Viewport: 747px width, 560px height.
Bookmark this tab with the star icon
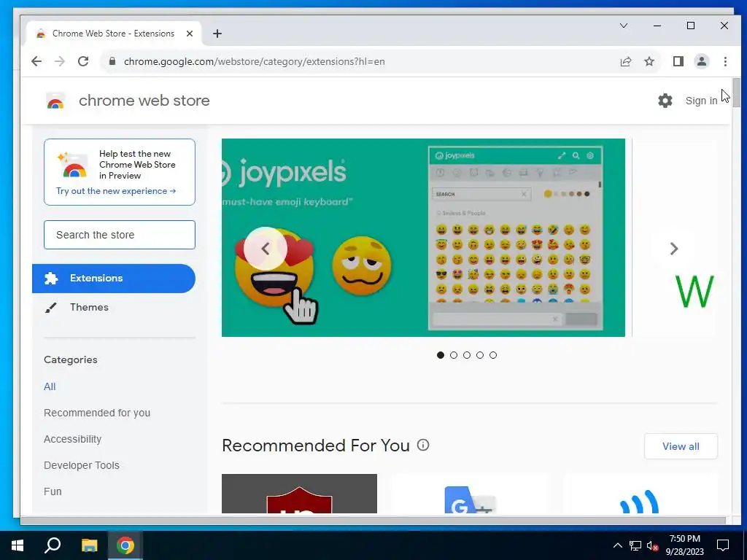649,61
